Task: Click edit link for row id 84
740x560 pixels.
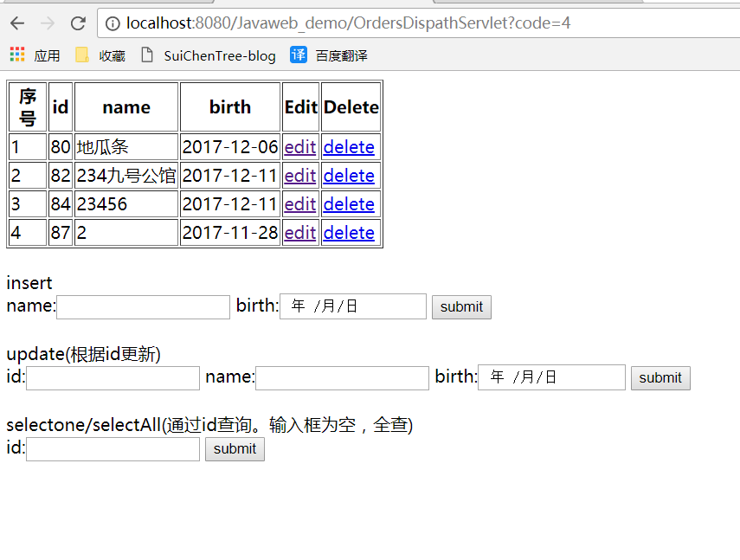Action: [x=299, y=204]
